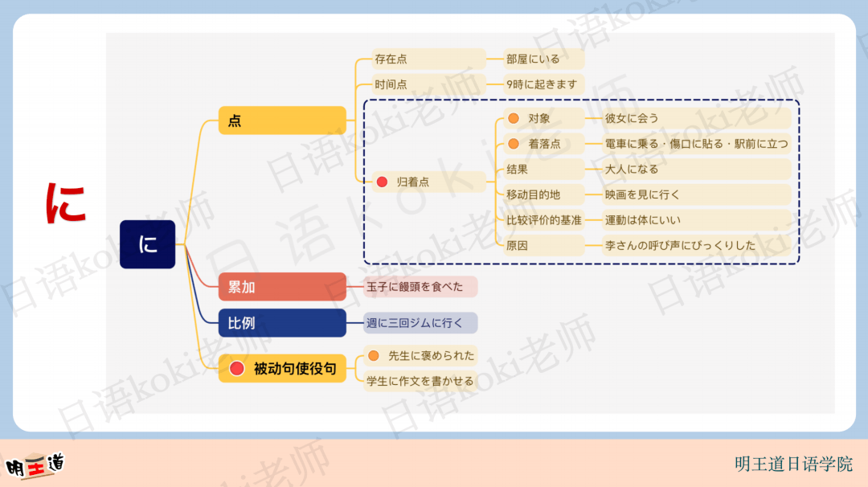Click the 明王道 logo
868x487 pixels.
tap(35, 464)
